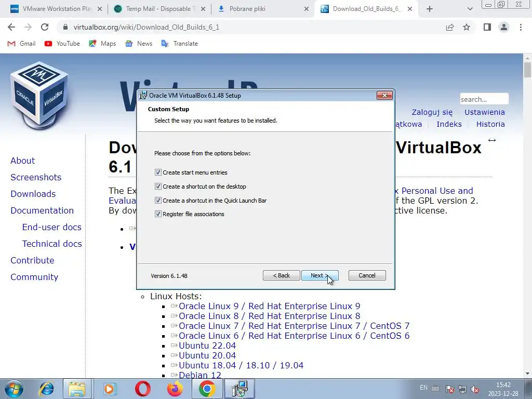Open Community in sidebar
Image resolution: width=532 pixels, height=399 pixels.
tap(34, 277)
